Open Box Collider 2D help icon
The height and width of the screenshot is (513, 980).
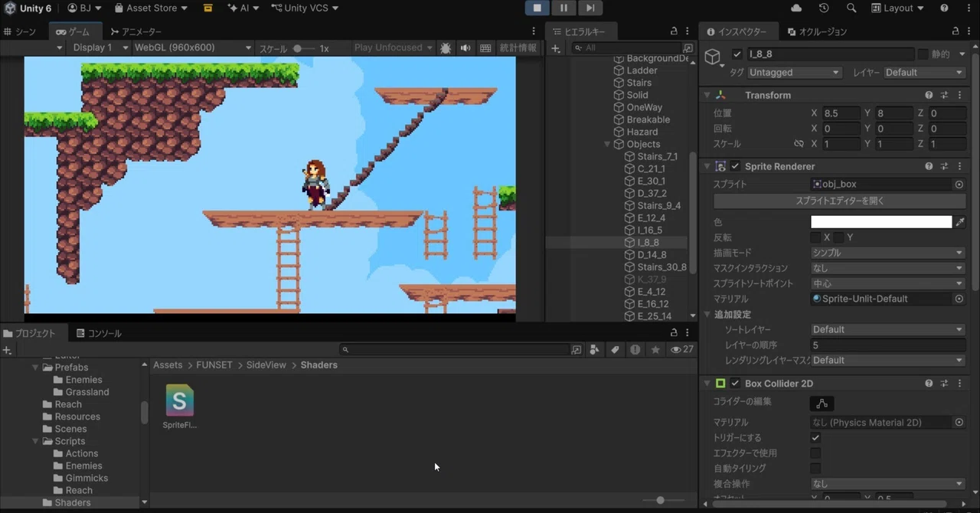(929, 384)
